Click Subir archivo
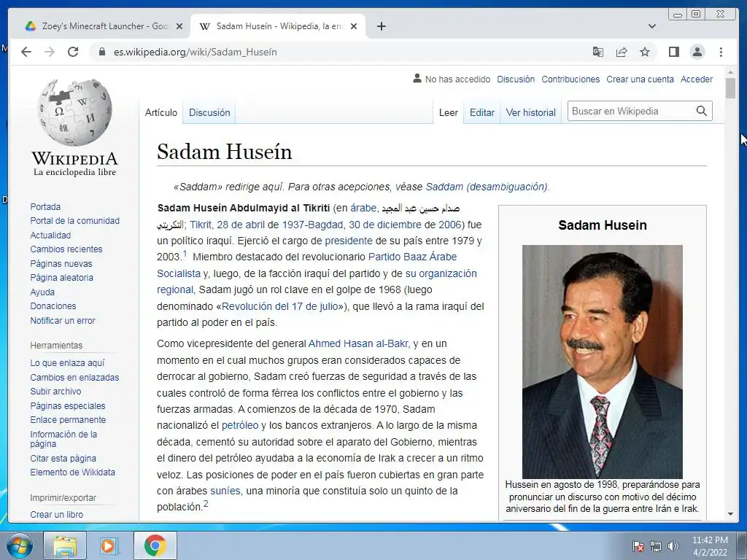This screenshot has width=747, height=560. tap(55, 391)
